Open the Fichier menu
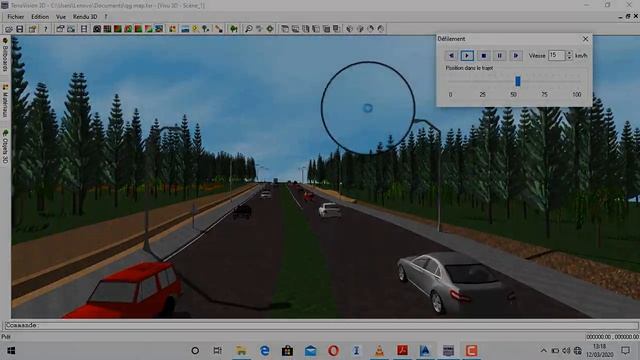This screenshot has width=640, height=360. click(x=16, y=17)
